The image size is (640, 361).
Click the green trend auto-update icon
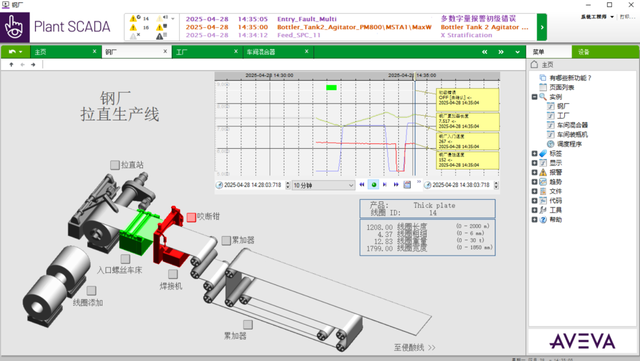click(x=373, y=185)
